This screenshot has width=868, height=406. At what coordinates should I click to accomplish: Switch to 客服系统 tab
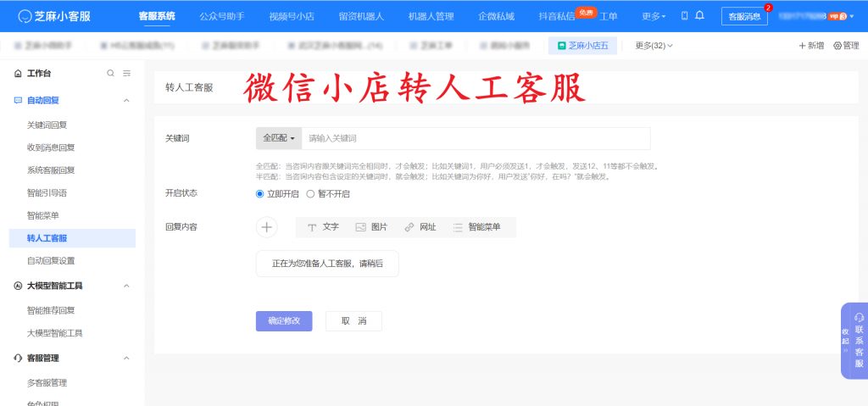[x=157, y=16]
